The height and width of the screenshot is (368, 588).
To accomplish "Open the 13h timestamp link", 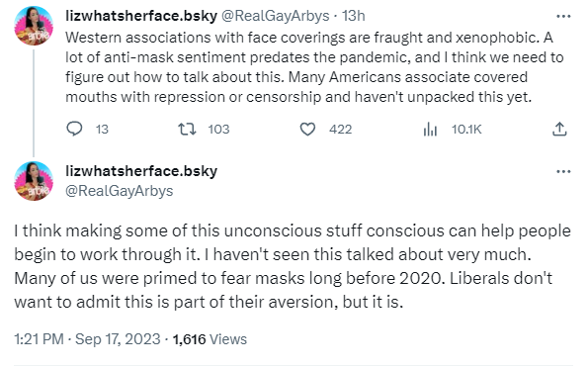I will pyautogui.click(x=353, y=16).
